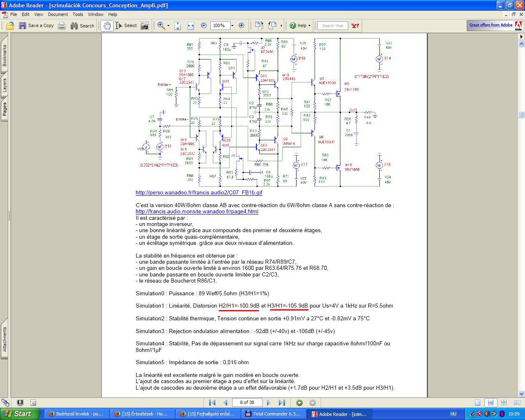Open the Search binoculars tool

(x=82, y=25)
